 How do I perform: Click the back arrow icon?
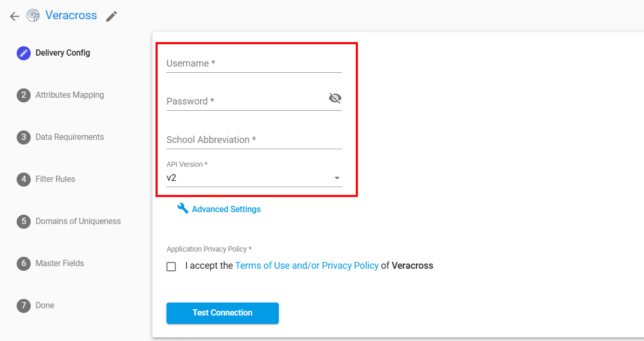[x=15, y=16]
